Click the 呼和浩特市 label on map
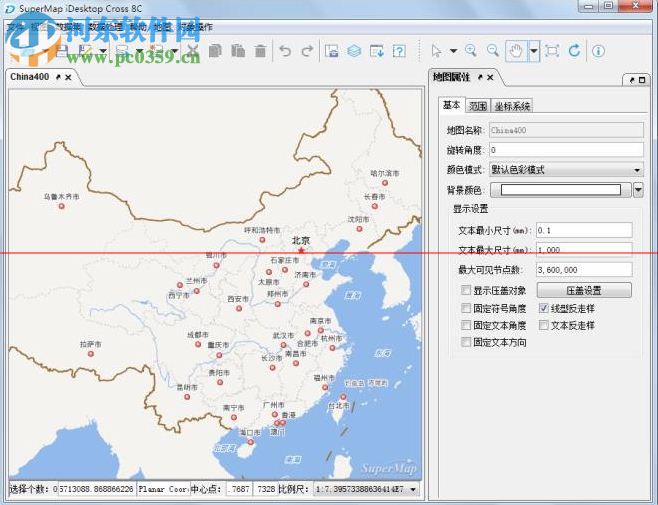 tap(262, 230)
